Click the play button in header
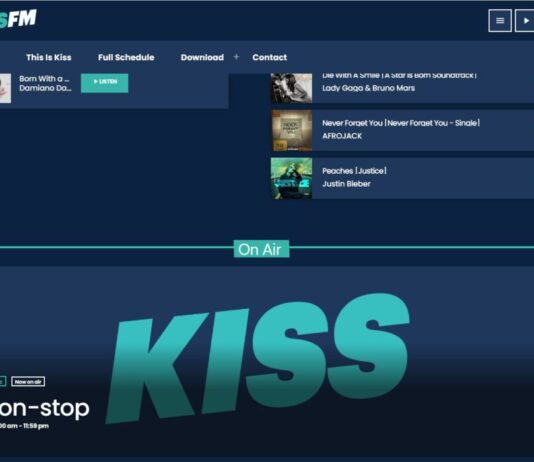This screenshot has width=534, height=462. pos(524,21)
